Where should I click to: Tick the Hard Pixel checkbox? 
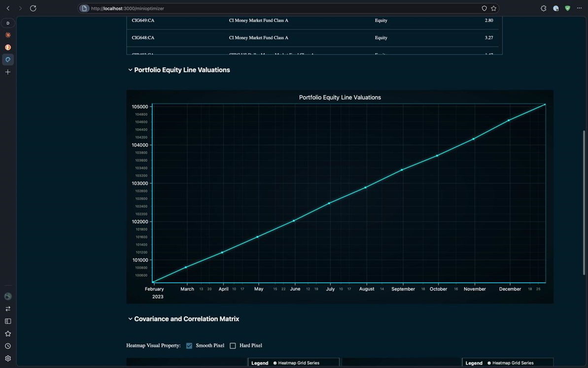click(x=233, y=346)
